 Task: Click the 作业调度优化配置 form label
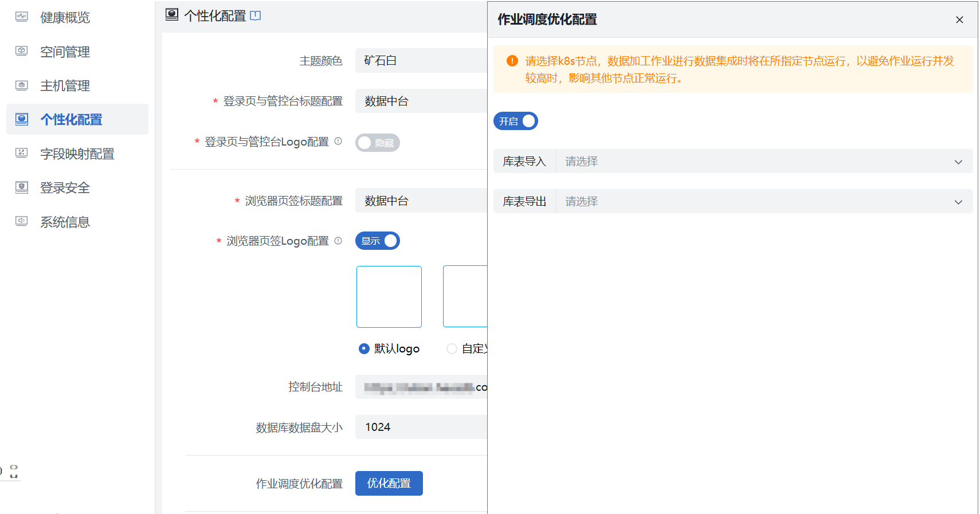pyautogui.click(x=299, y=484)
